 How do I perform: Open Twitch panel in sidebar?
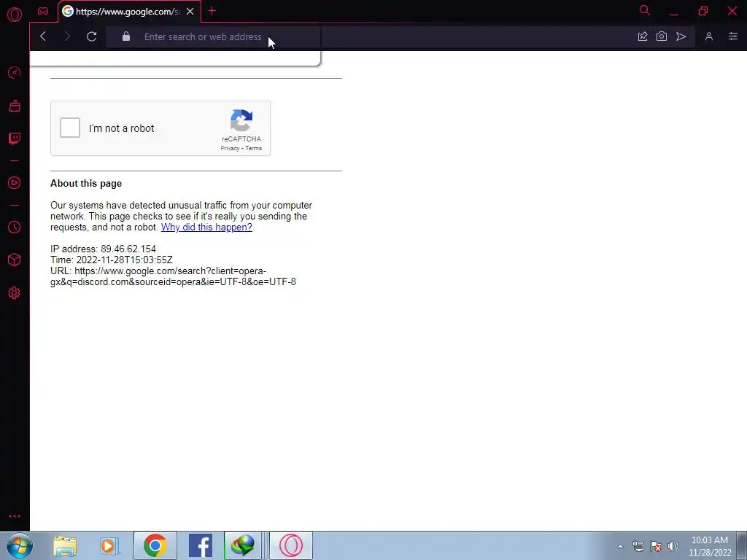point(15,139)
